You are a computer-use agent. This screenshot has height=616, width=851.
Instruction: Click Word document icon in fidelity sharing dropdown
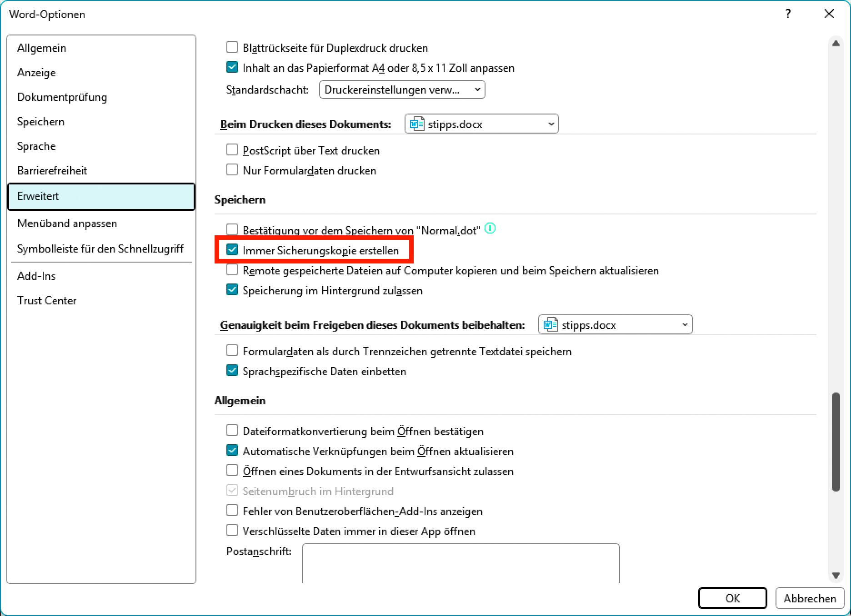coord(550,325)
